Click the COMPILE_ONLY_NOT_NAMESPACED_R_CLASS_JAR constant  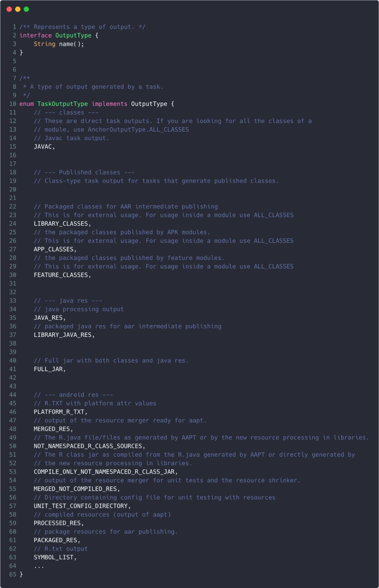point(104,472)
